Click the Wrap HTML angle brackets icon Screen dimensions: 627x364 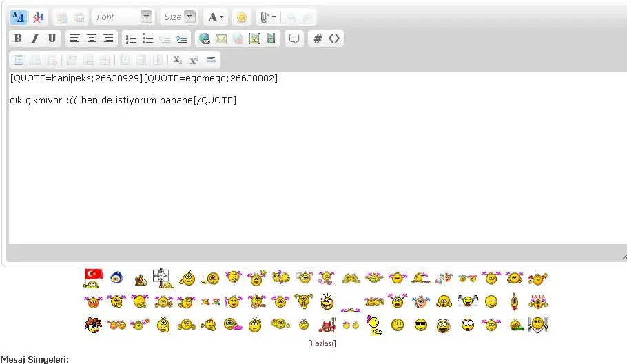334,39
